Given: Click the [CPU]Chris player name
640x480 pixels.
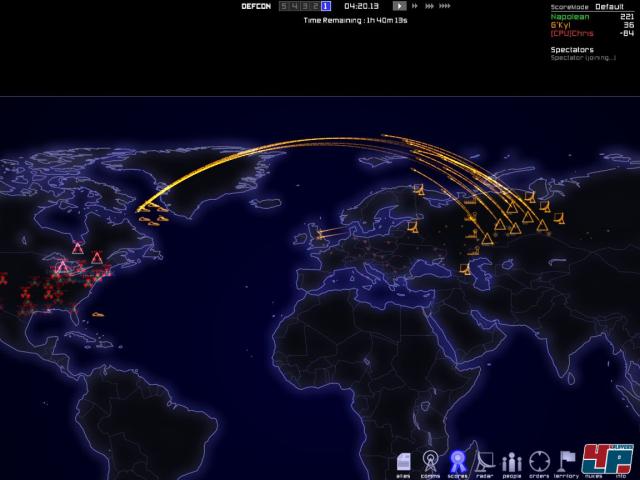Looking at the screenshot, I should tap(572, 33).
